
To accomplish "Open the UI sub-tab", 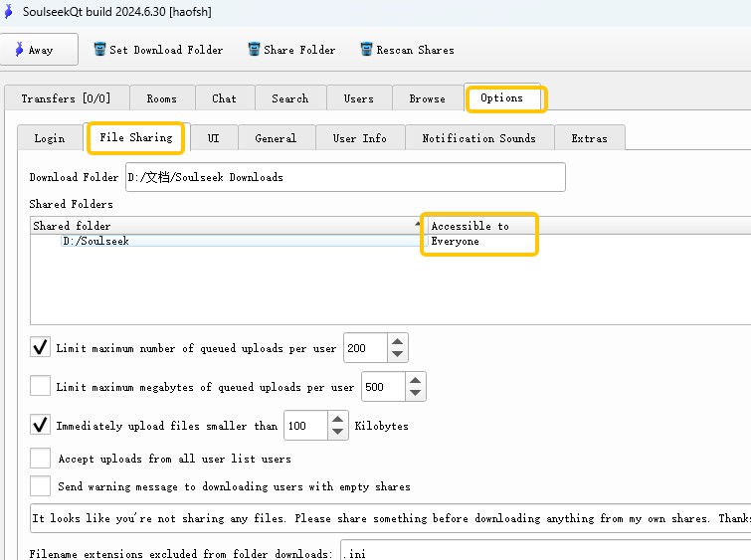I will pyautogui.click(x=214, y=138).
